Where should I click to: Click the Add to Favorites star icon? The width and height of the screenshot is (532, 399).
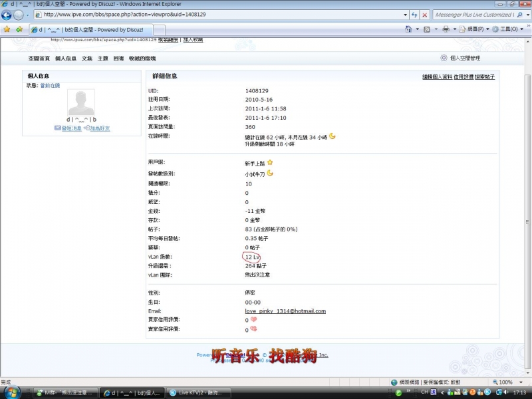pos(19,29)
